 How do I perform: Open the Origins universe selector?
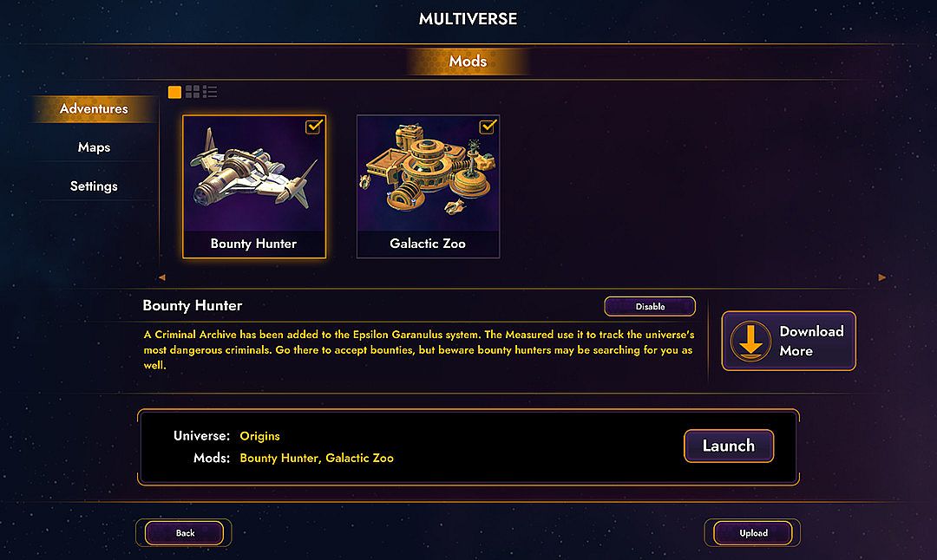click(259, 436)
